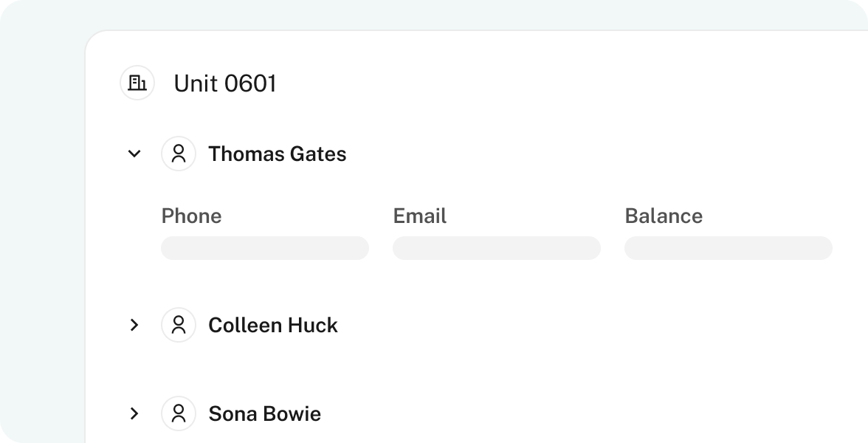This screenshot has width=868, height=443.
Task: Click the Email field label
Action: [419, 216]
